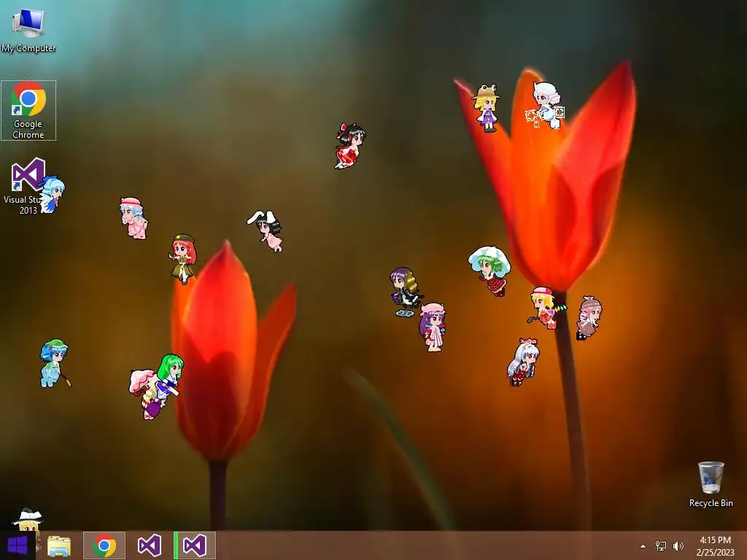Click the red-white shrine maiden flying sprite
Viewport: 747px width, 560px height.
349,146
